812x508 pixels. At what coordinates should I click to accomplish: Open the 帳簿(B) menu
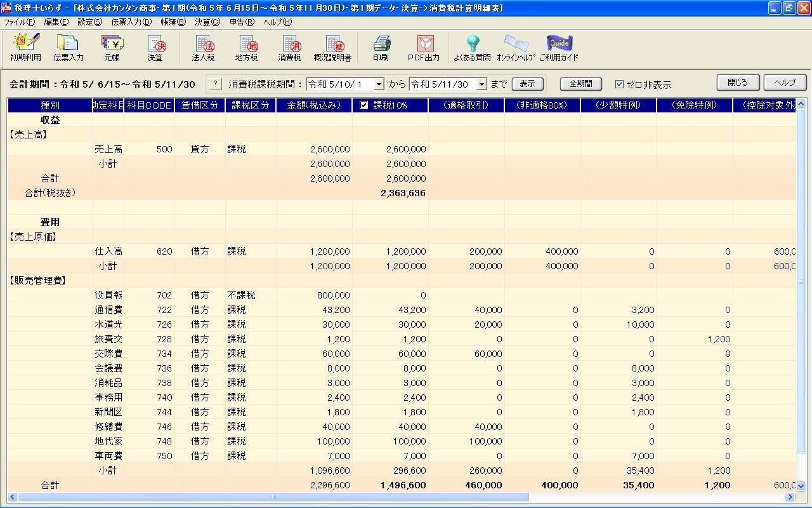click(173, 22)
